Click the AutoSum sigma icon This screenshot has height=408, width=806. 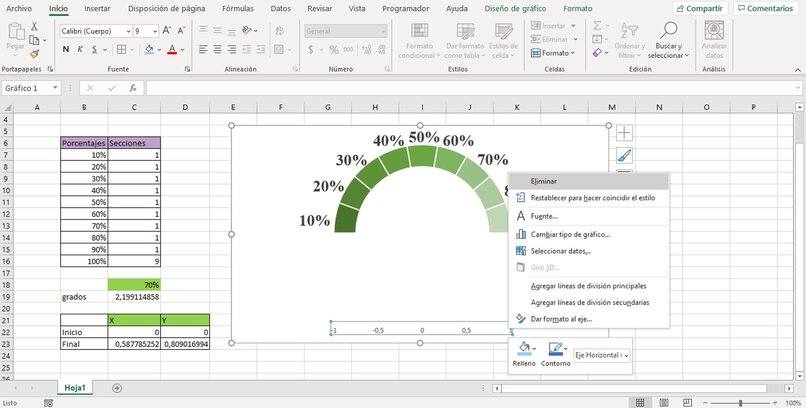pyautogui.click(x=597, y=26)
